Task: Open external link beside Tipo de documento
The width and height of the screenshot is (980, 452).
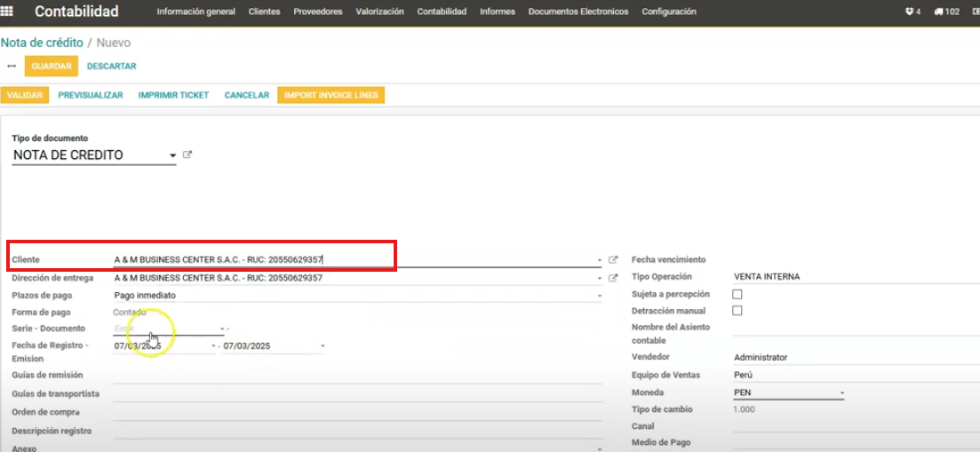Action: click(x=187, y=155)
